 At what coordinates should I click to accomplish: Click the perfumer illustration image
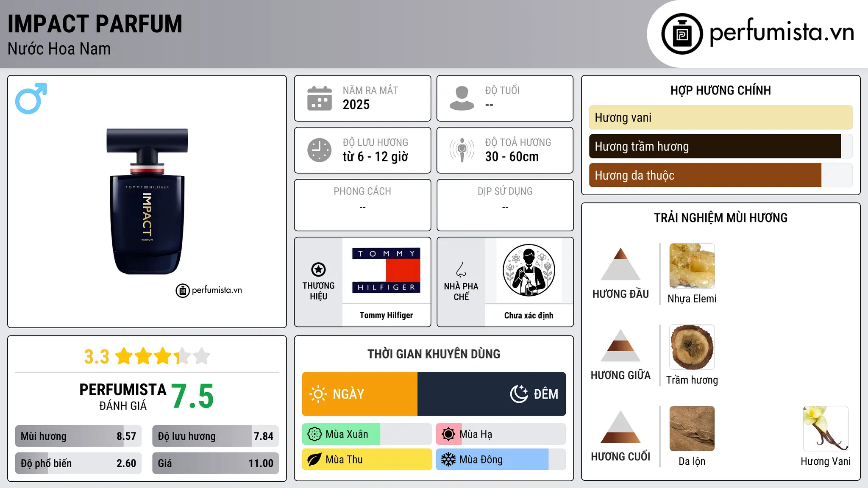coord(529,270)
